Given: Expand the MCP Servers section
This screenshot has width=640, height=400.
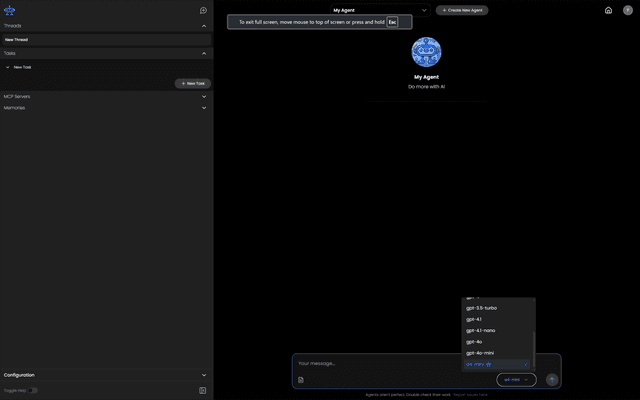Looking at the screenshot, I should coord(204,97).
